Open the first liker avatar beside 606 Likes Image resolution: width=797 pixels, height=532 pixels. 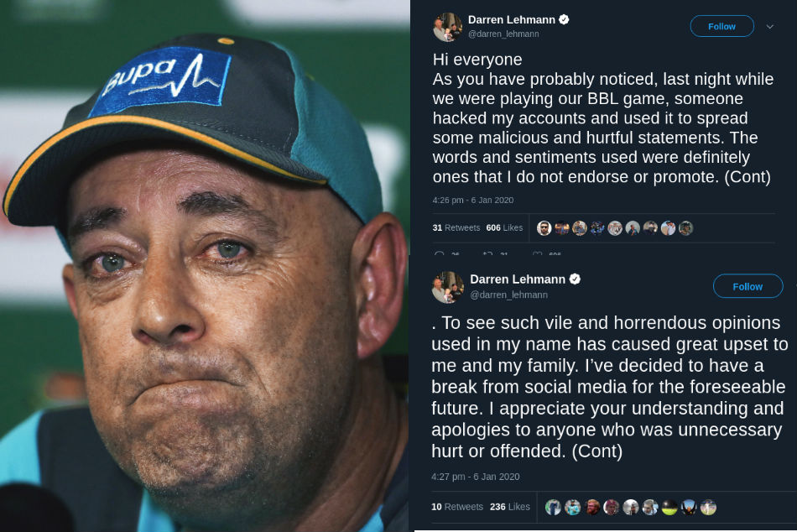tap(544, 228)
